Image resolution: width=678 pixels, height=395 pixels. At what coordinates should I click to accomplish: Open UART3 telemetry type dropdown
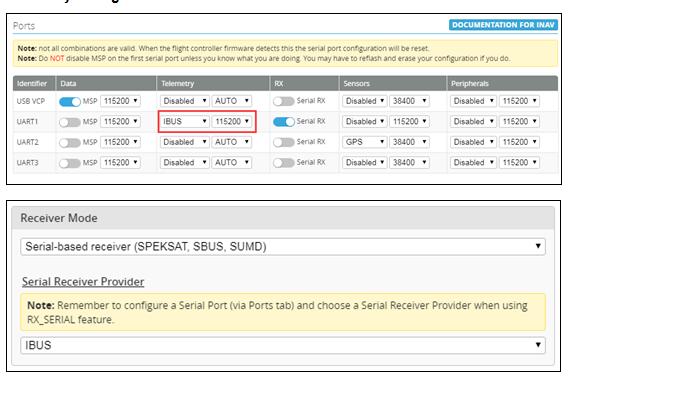185,163
